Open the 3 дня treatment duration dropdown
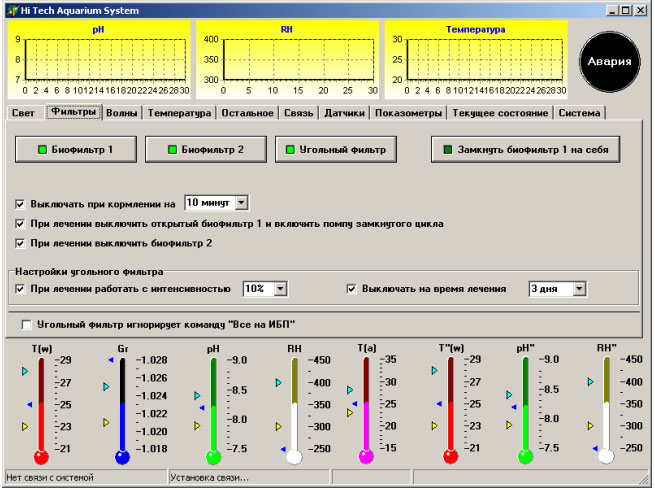 [x=579, y=289]
